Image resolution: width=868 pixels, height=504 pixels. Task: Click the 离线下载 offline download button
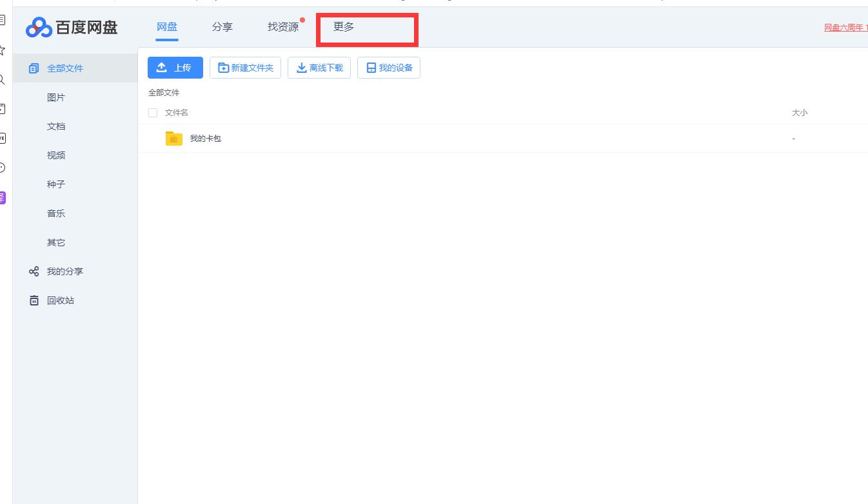click(319, 68)
